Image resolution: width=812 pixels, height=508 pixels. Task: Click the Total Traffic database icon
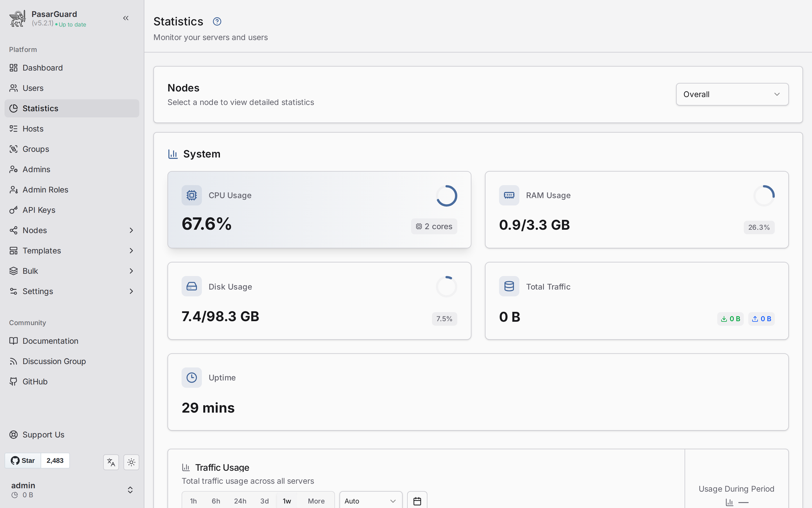pos(509,286)
